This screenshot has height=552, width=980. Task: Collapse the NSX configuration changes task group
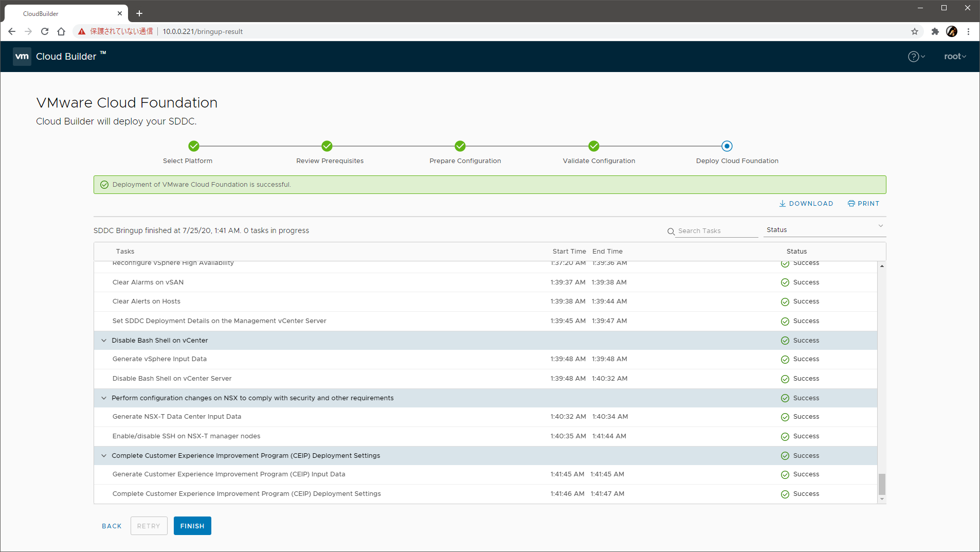[x=104, y=398]
